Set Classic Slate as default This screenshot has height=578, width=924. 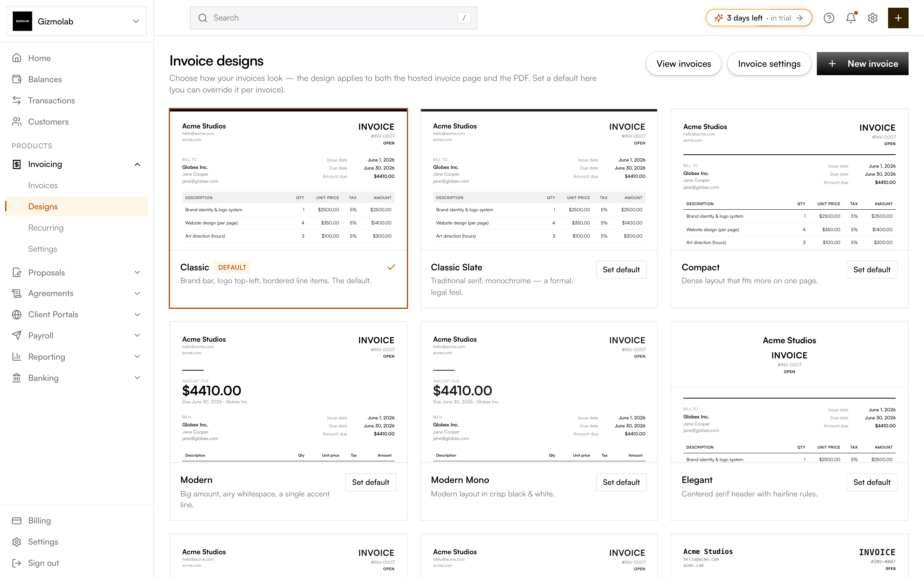pos(621,269)
